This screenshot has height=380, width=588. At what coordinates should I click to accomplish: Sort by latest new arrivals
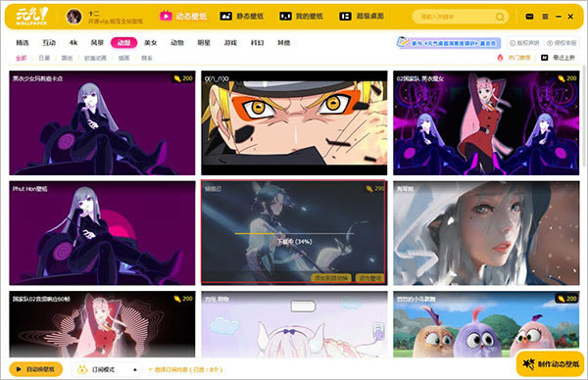click(558, 58)
